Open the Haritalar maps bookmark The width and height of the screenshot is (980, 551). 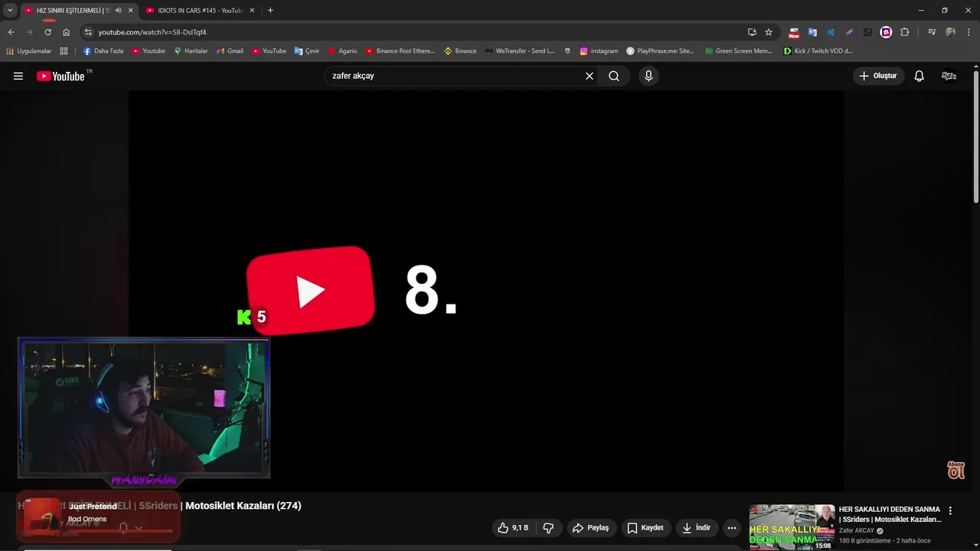click(x=191, y=51)
